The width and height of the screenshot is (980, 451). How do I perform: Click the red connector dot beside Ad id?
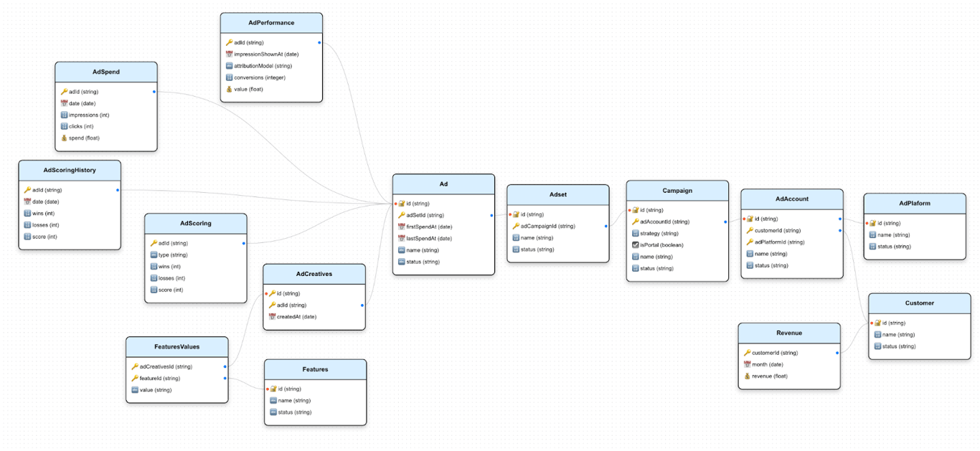(x=395, y=204)
